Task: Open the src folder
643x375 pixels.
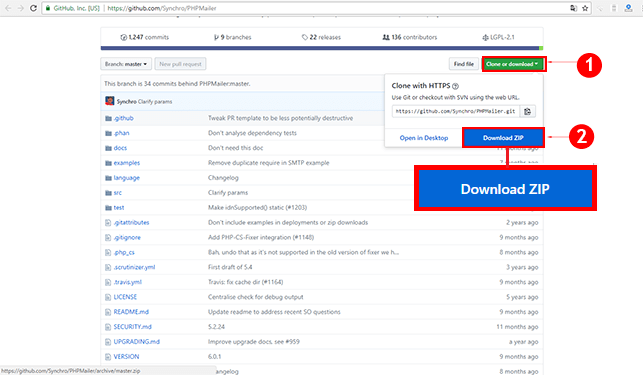Action: click(x=118, y=193)
